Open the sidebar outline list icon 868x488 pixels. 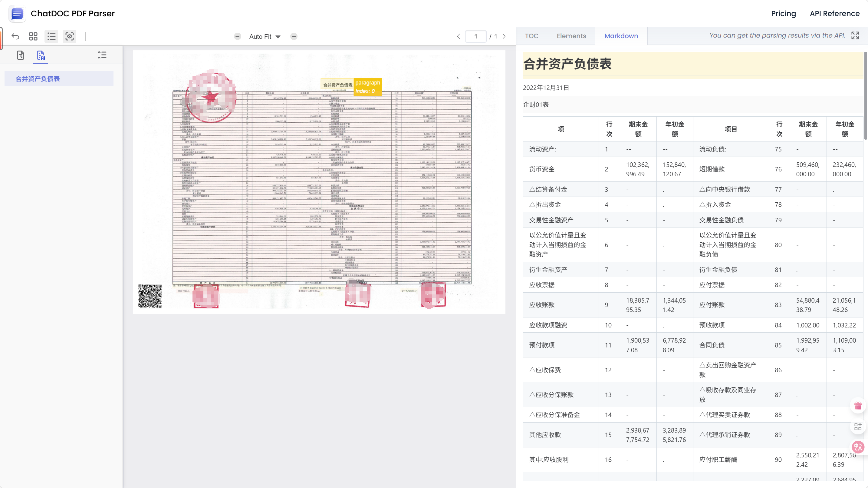coord(102,55)
